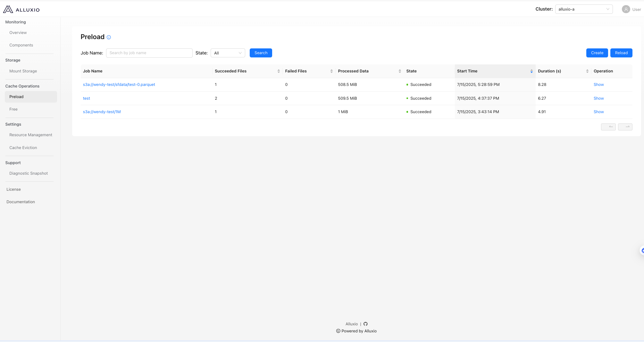Sort by Processed Data column arrows
The image size is (644, 342).
(400, 71)
